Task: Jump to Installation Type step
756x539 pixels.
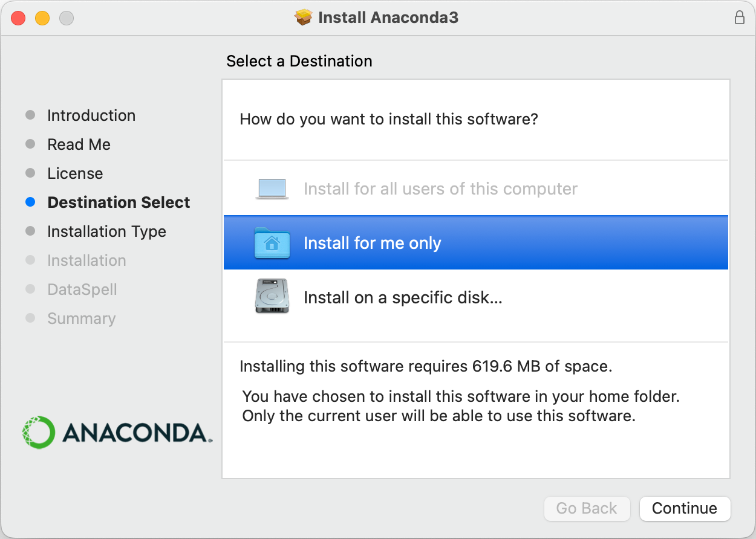Action: [x=106, y=231]
